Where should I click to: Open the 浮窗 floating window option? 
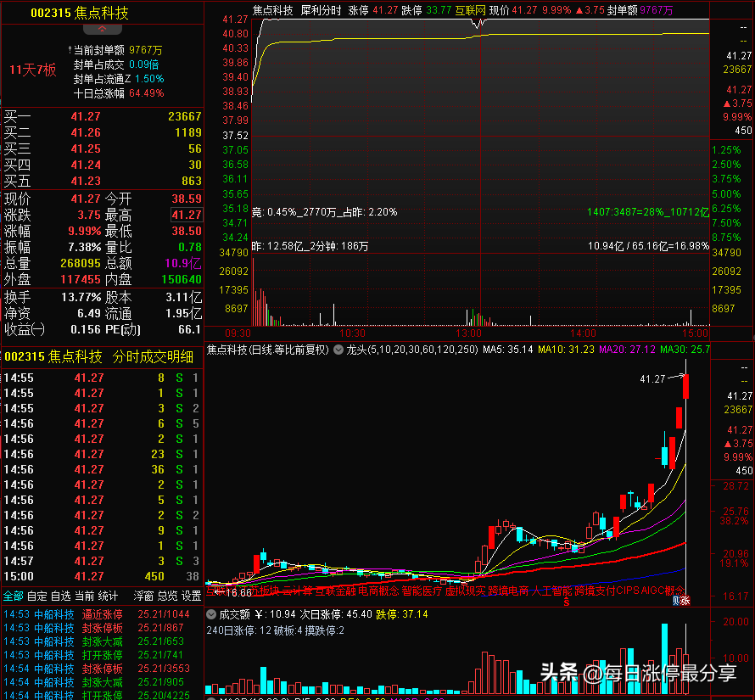pos(143,596)
